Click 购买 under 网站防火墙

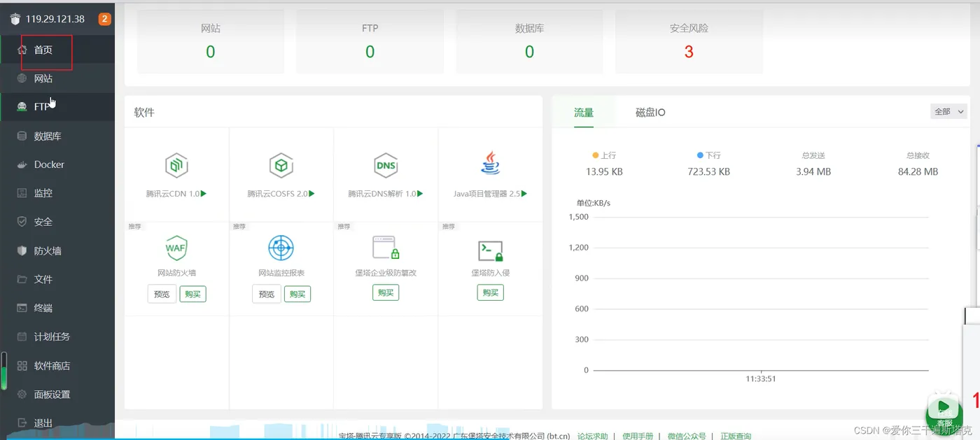(x=192, y=294)
